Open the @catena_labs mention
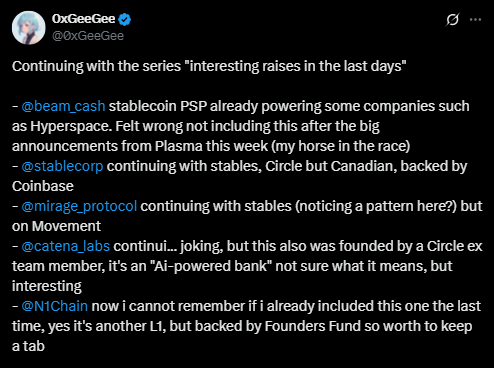The image size is (494, 368). click(66, 246)
